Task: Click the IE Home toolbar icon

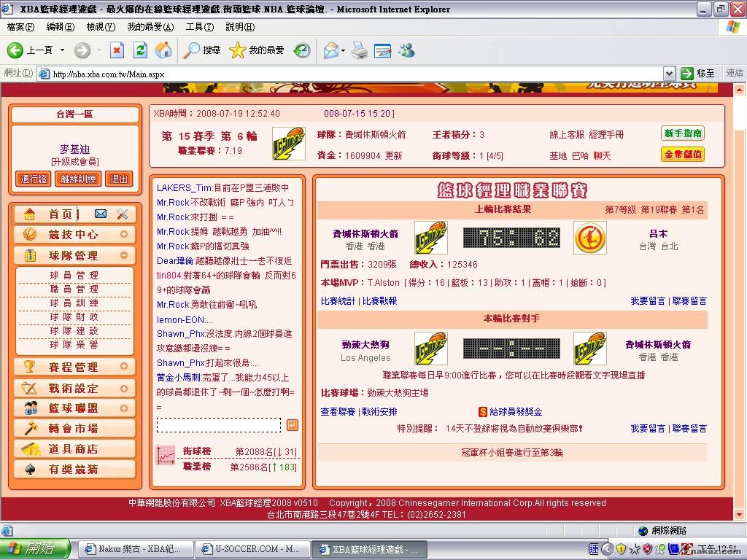Action: click(163, 50)
